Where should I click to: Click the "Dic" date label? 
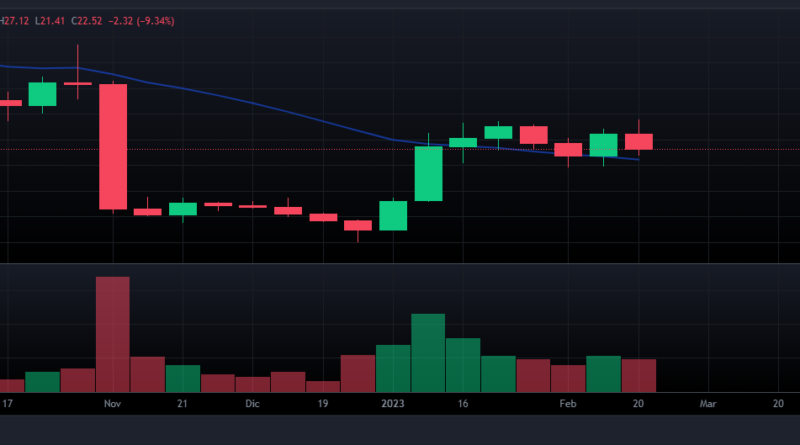pyautogui.click(x=252, y=404)
